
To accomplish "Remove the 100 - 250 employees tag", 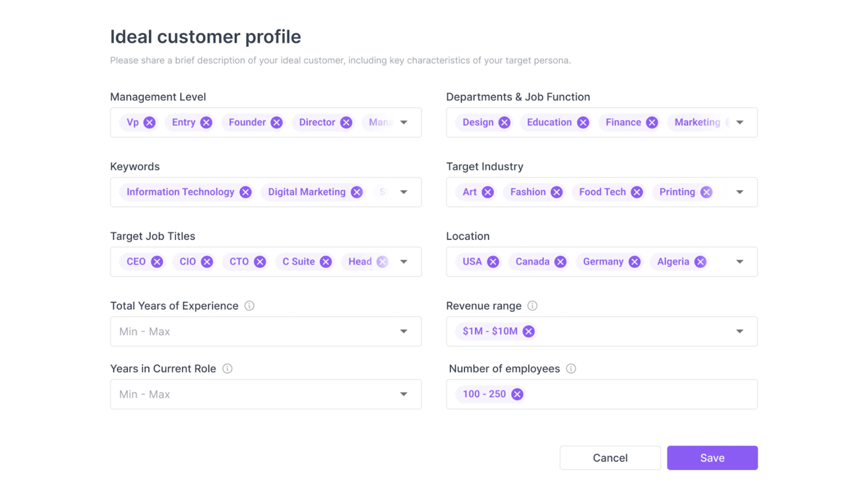I will click(x=518, y=394).
